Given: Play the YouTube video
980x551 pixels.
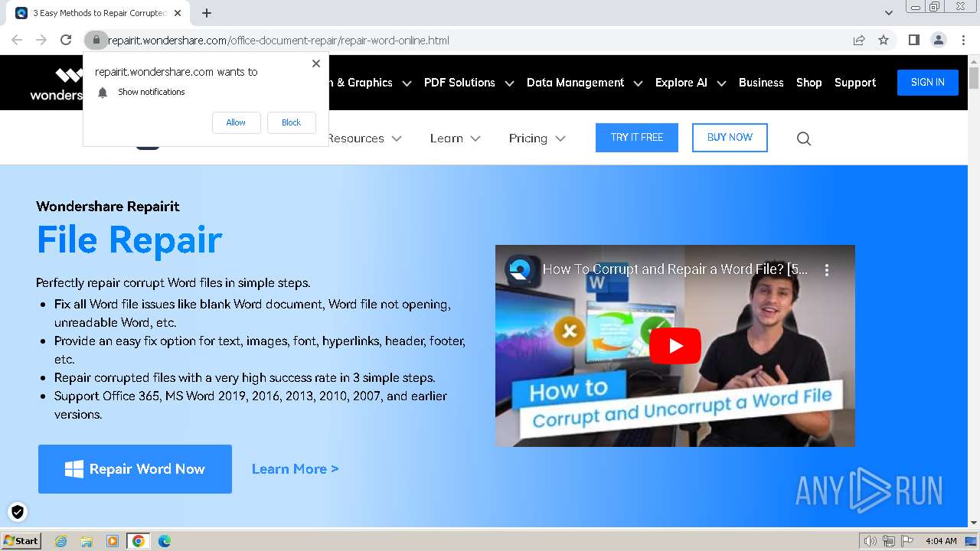Looking at the screenshot, I should [x=675, y=346].
